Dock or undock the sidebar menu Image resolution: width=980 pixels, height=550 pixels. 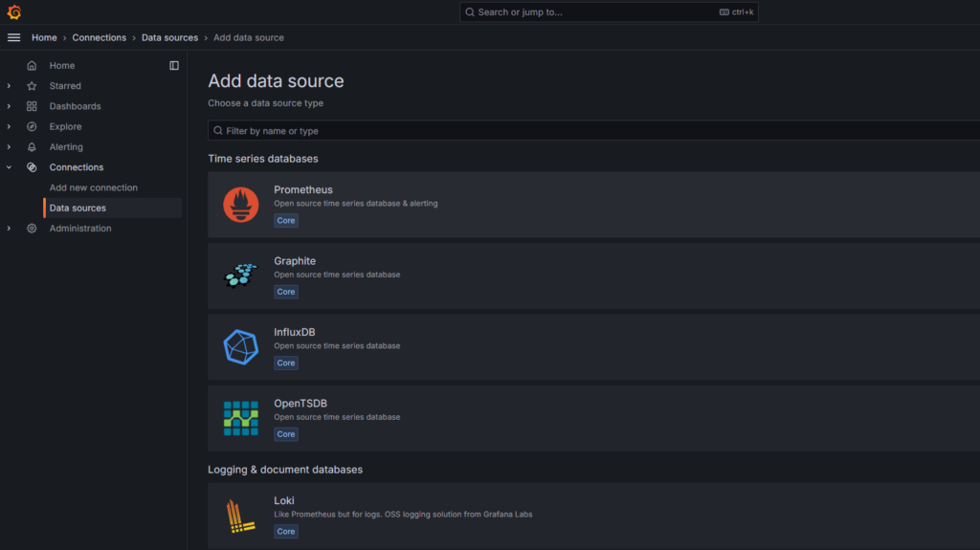174,66
